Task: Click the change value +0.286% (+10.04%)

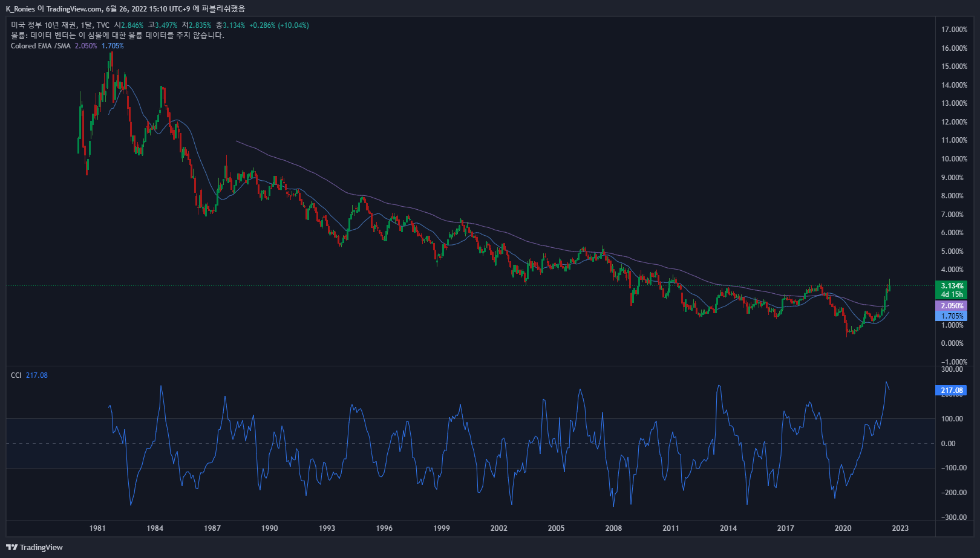Action: [x=279, y=25]
